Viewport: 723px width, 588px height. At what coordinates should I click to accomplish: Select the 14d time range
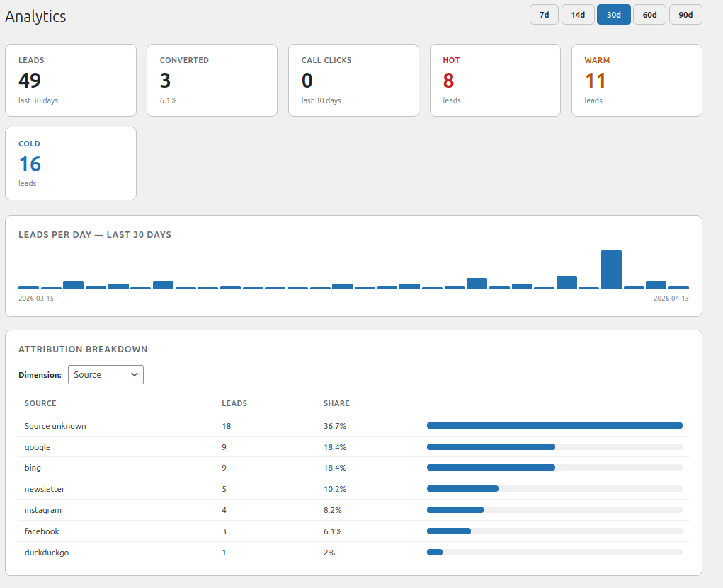coord(578,15)
